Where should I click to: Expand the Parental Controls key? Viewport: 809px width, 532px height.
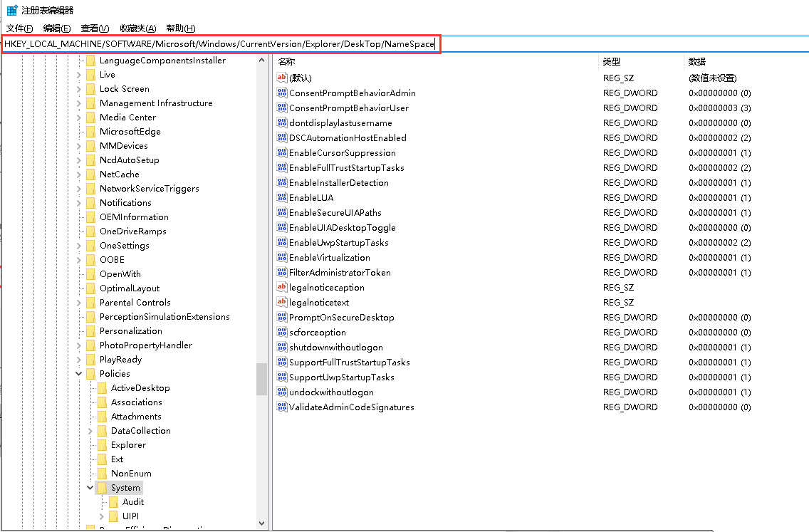(79, 303)
